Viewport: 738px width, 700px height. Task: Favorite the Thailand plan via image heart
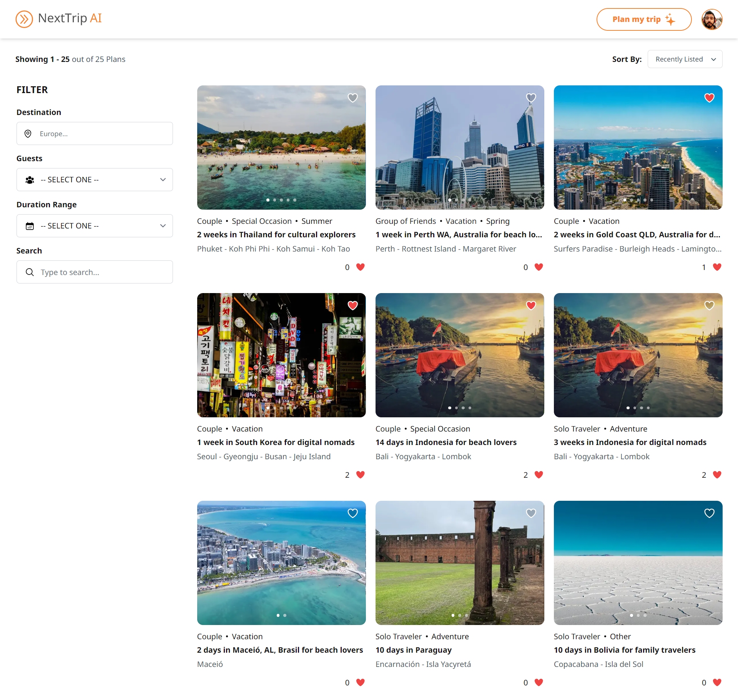pyautogui.click(x=352, y=98)
